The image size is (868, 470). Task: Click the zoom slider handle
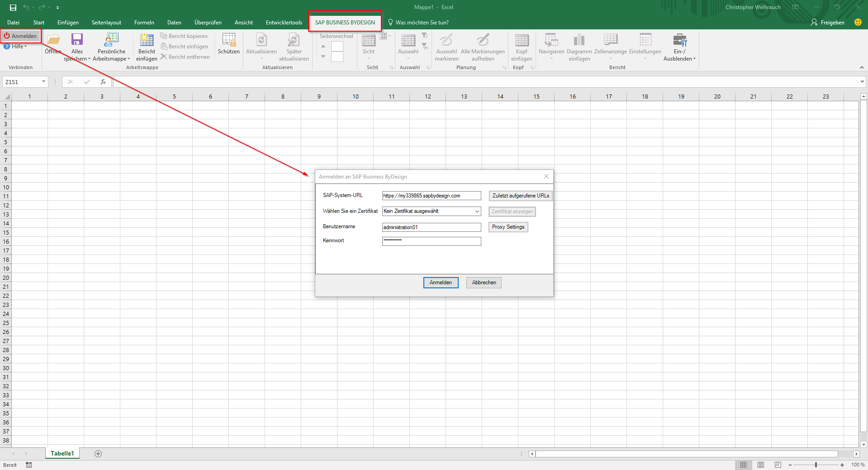(816, 465)
